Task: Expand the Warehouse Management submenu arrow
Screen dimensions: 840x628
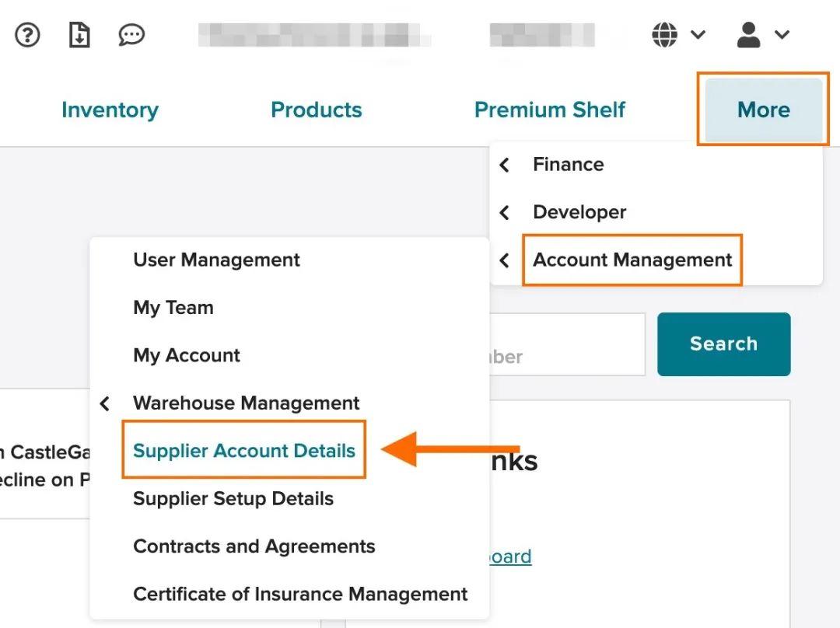Action: (105, 403)
